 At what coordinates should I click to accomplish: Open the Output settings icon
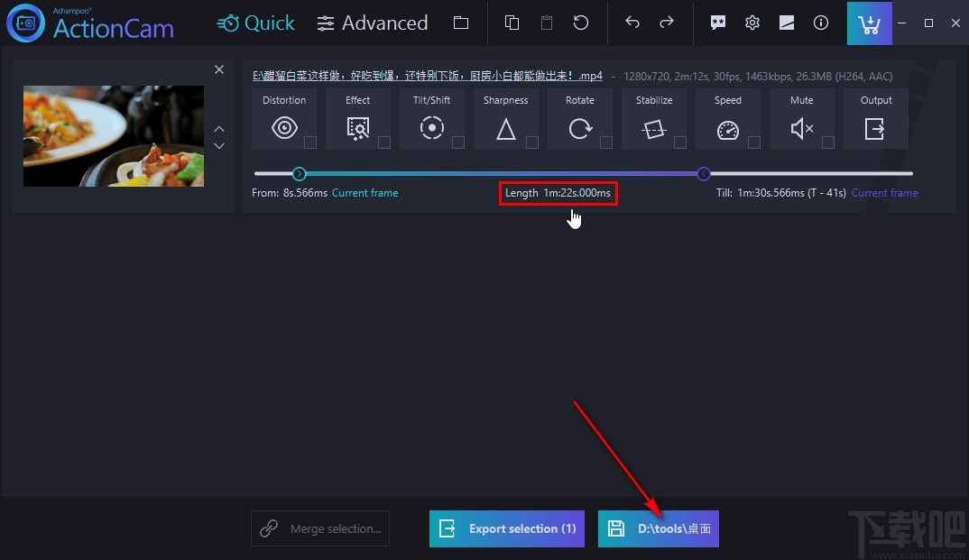pyautogui.click(x=874, y=128)
